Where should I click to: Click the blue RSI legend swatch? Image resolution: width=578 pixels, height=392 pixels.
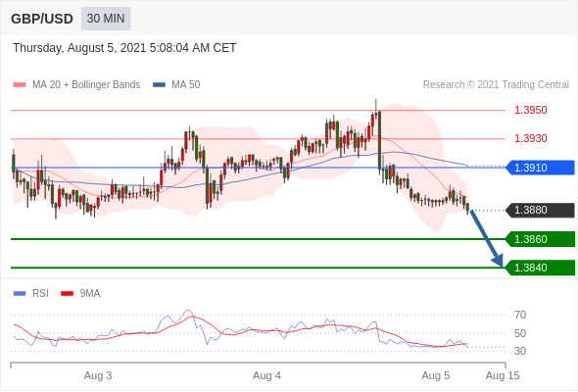point(20,294)
